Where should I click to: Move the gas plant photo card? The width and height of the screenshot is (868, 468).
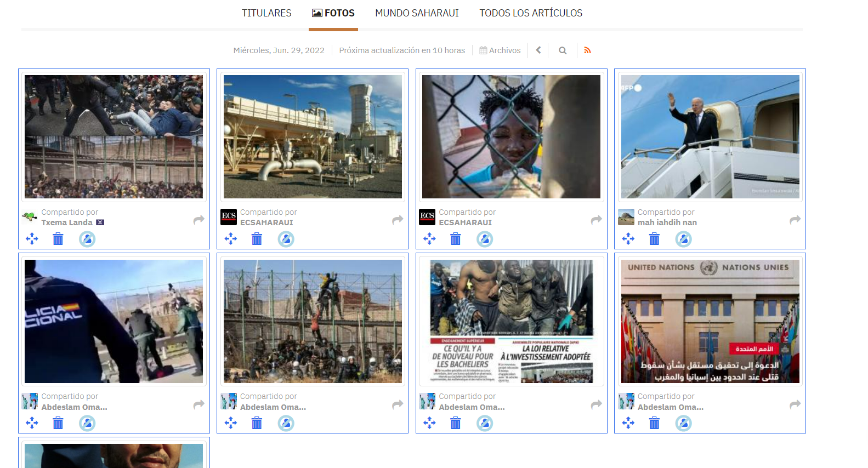[x=231, y=238]
